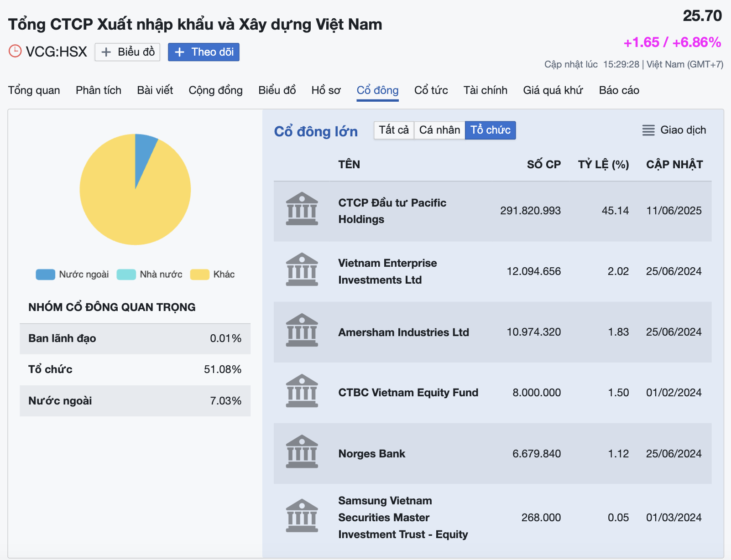Click the NHÓM CỔ ĐÔNG QUAN TRỌNG heading
This screenshot has width=731, height=560.
[112, 307]
